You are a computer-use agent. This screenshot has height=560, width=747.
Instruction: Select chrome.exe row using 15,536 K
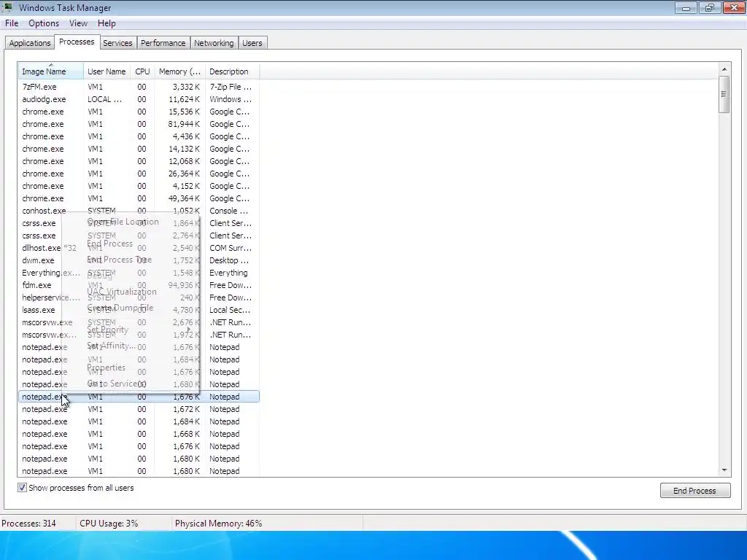139,112
